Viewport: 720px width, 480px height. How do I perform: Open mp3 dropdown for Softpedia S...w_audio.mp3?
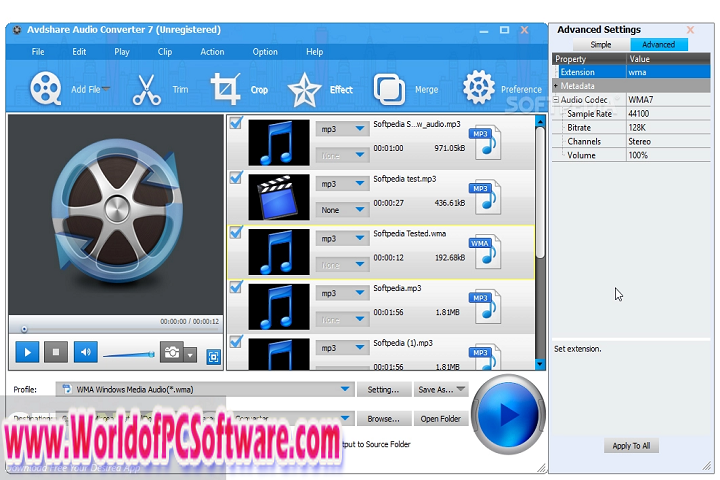click(342, 129)
